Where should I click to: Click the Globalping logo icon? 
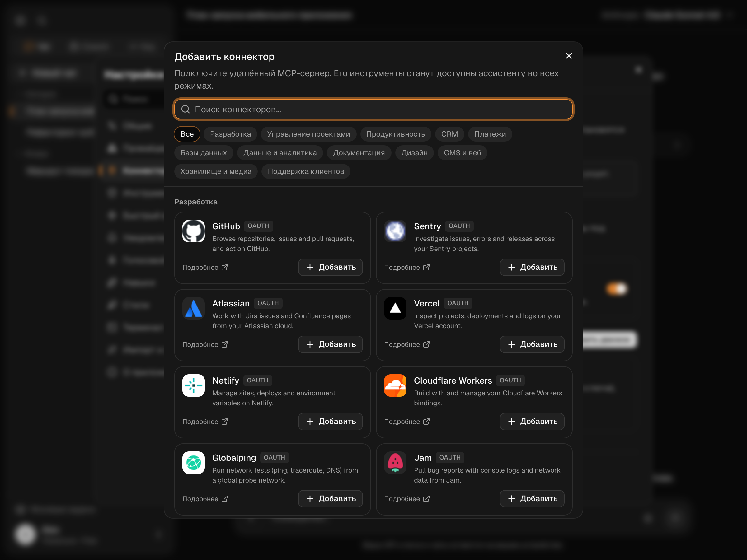click(x=194, y=463)
